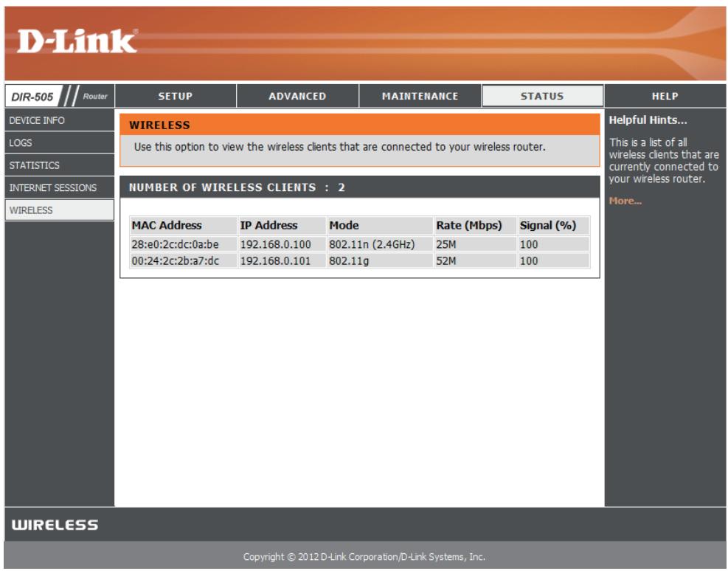Click the wireless clients description text

coord(339,147)
